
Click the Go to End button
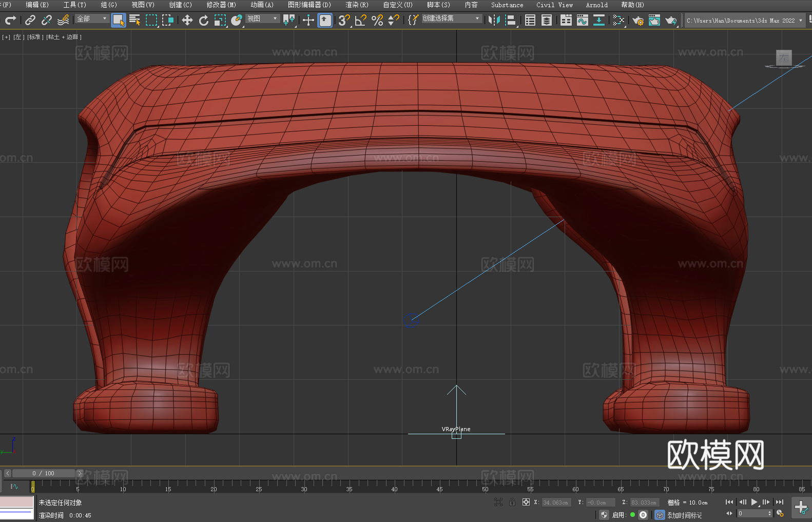point(780,502)
